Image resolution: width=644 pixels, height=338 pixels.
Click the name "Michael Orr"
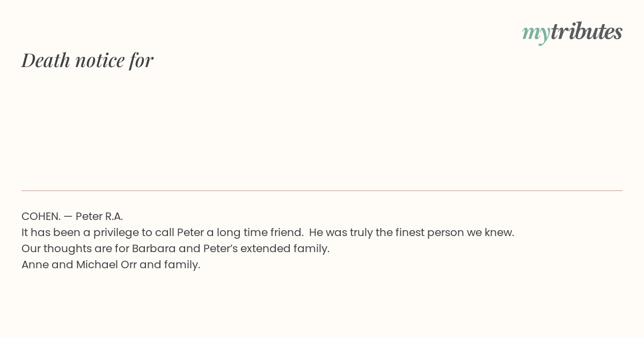[106, 264]
